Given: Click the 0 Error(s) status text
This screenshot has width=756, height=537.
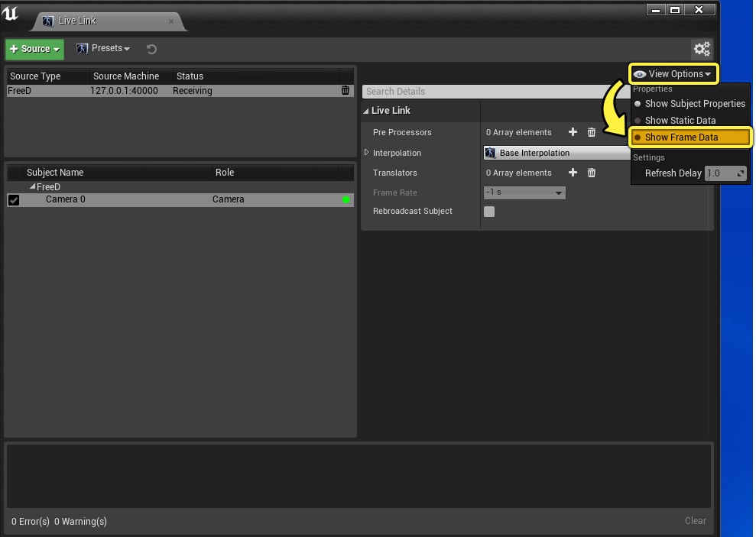Looking at the screenshot, I should (x=31, y=521).
